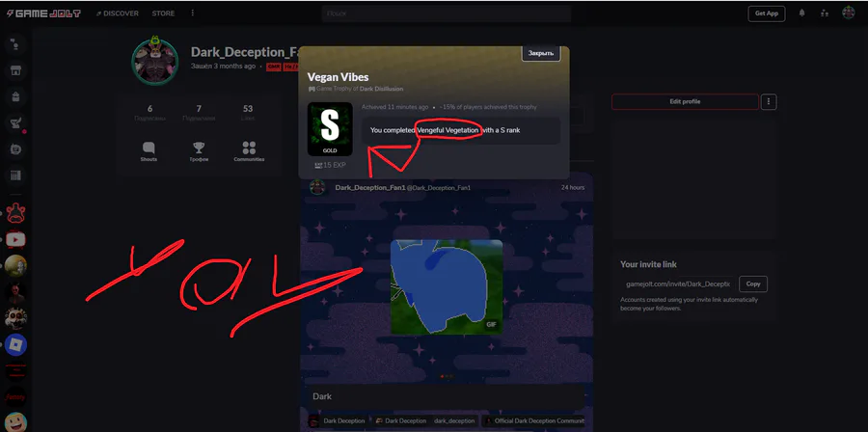868x432 pixels.
Task: Copy the invite link
Action: pyautogui.click(x=753, y=283)
